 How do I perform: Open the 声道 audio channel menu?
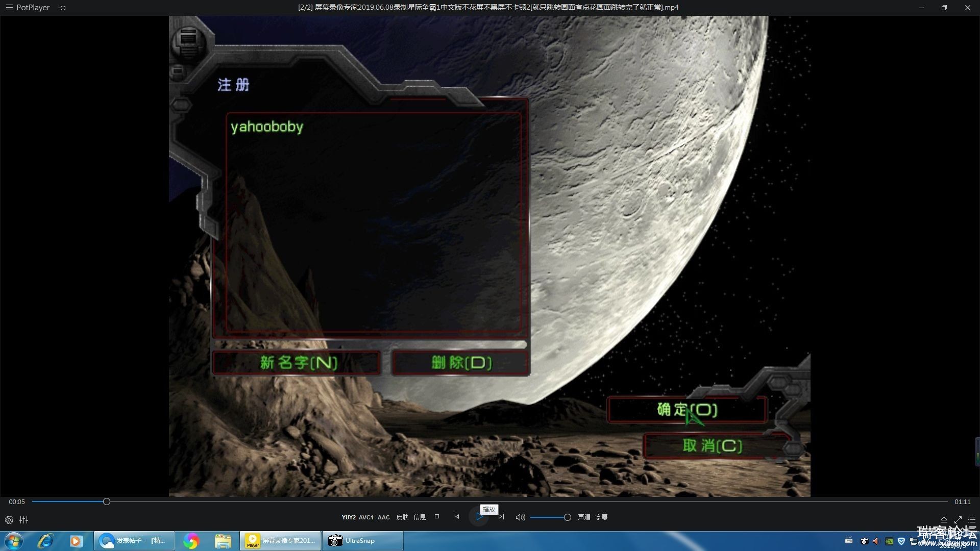(584, 517)
